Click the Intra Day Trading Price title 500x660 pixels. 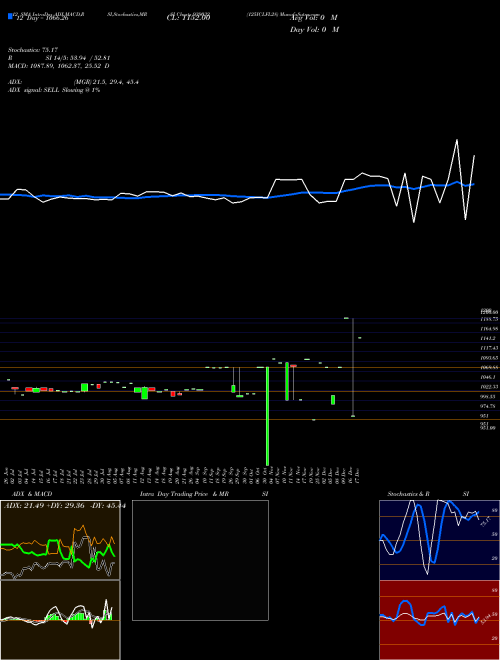204,494
